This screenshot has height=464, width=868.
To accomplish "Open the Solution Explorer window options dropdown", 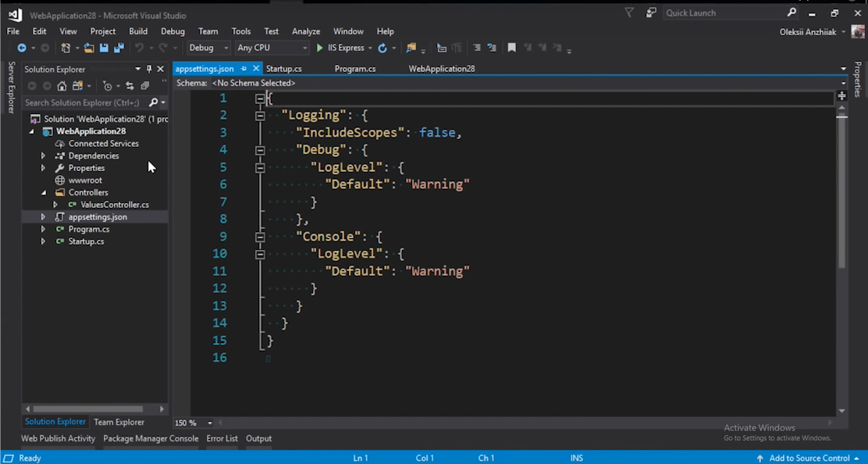I will tap(137, 70).
